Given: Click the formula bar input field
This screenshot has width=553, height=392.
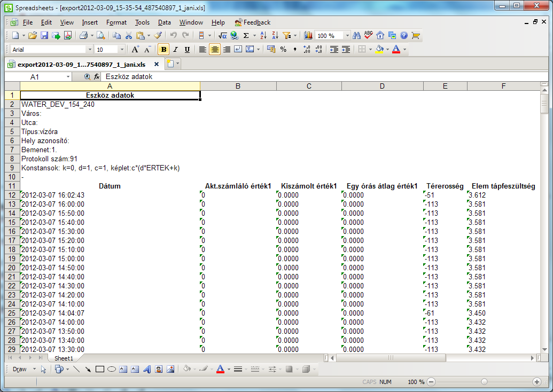Looking at the screenshot, I should pyautogui.click(x=324, y=76).
